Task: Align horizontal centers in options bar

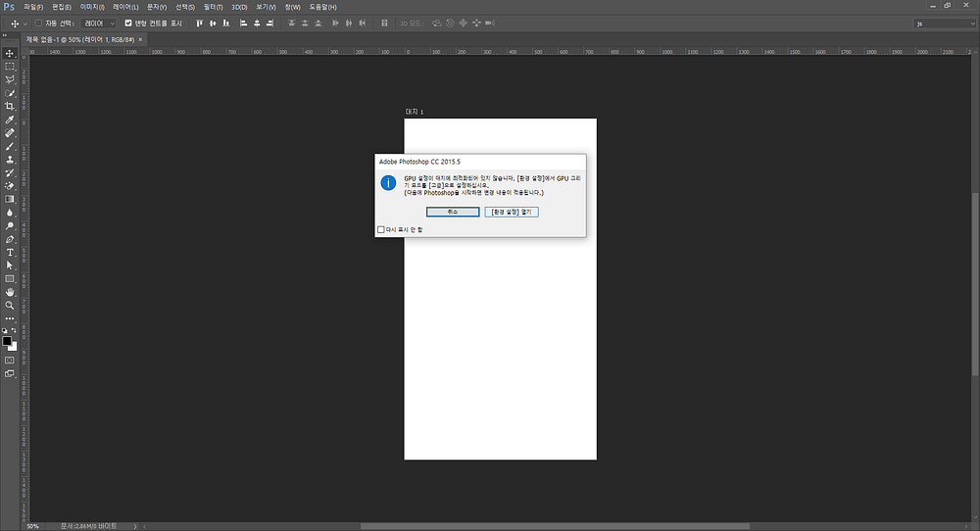Action: (256, 24)
